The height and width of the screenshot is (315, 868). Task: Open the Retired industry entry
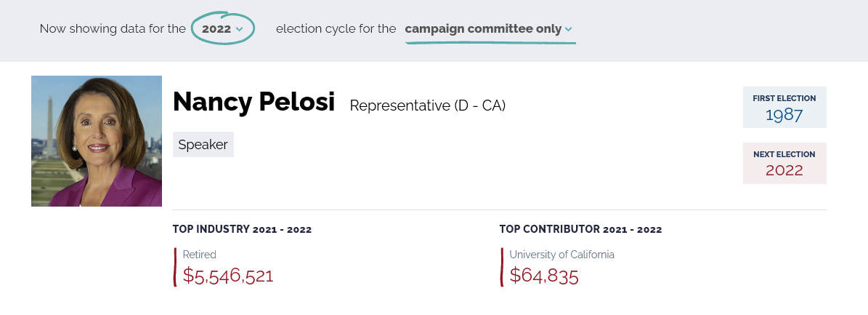(x=199, y=255)
